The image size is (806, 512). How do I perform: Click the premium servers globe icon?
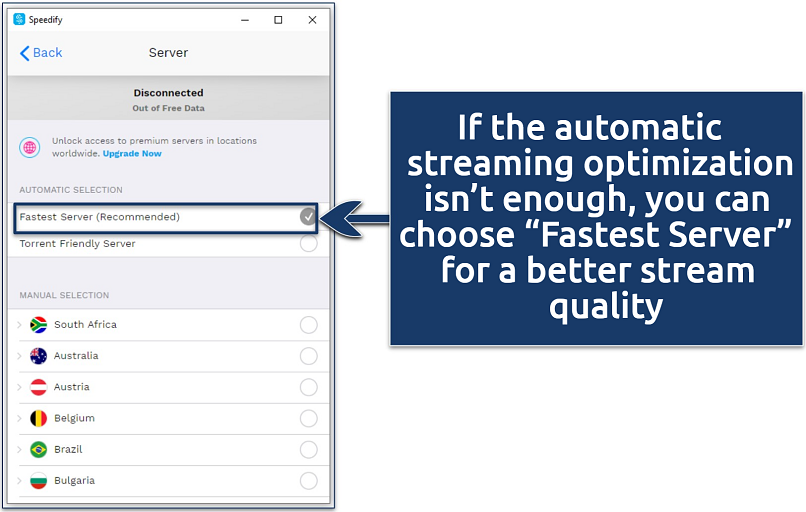[x=30, y=147]
